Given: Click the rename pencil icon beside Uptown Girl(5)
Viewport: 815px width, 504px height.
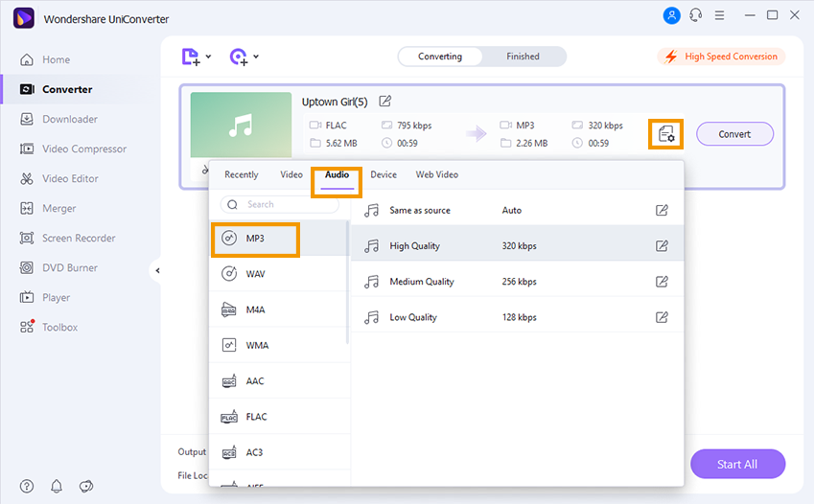Looking at the screenshot, I should pos(385,102).
